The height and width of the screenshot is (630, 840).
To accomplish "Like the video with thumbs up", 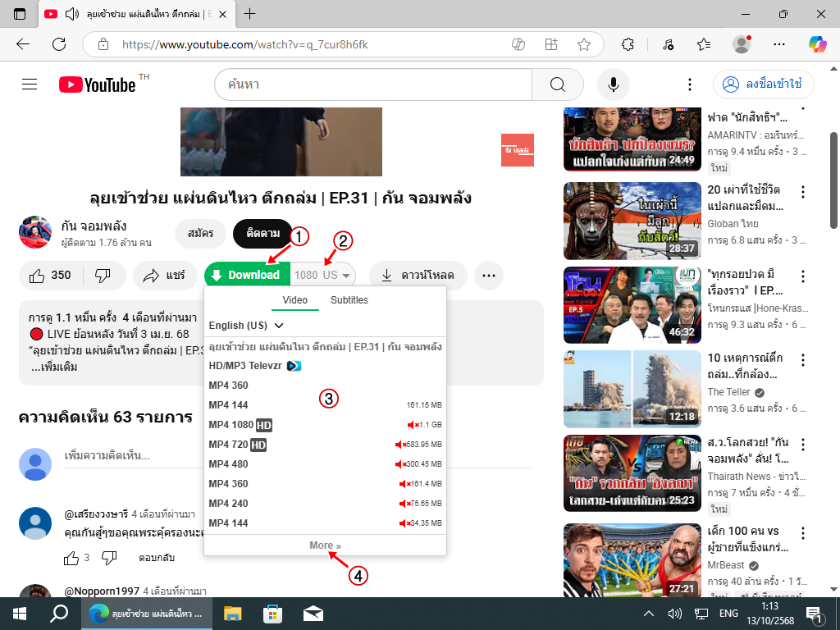I will pos(51,276).
